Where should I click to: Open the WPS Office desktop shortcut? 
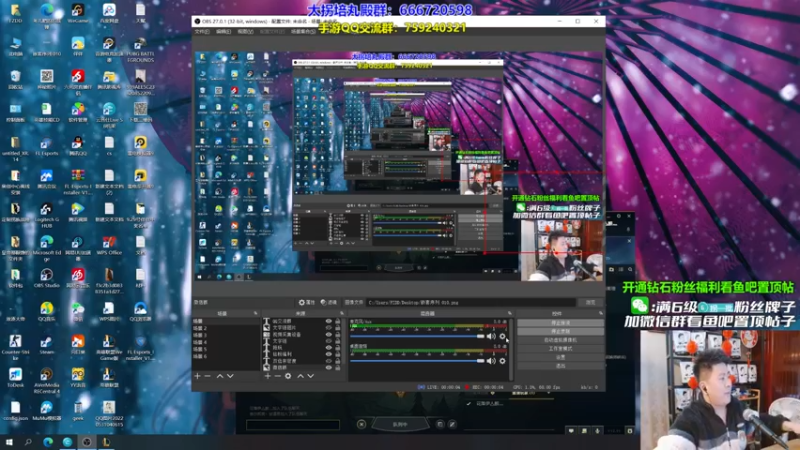109,245
